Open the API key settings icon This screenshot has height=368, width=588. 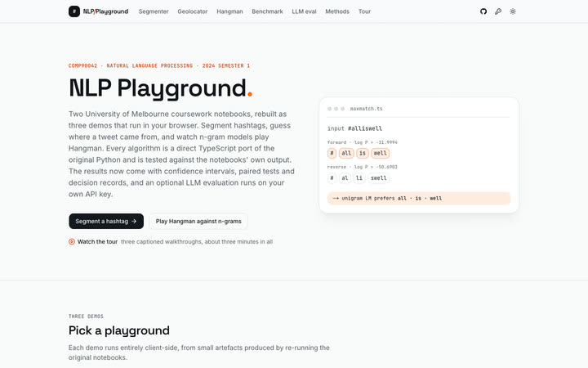pyautogui.click(x=498, y=11)
